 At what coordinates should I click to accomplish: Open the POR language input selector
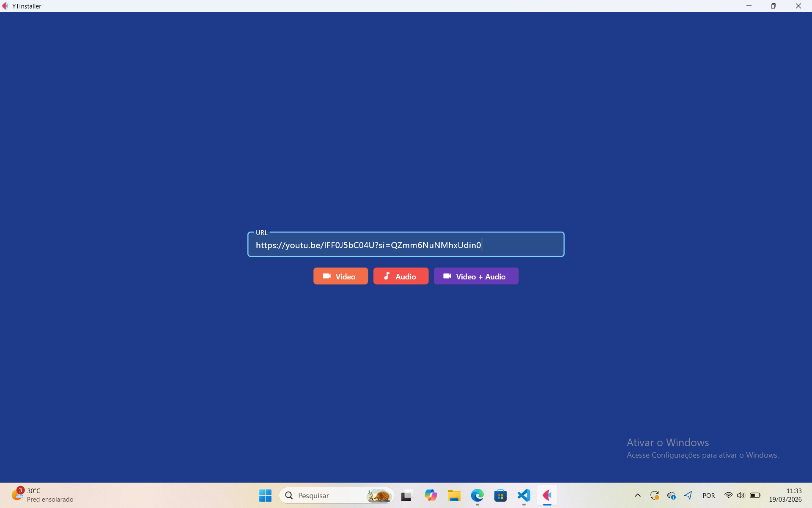(708, 495)
